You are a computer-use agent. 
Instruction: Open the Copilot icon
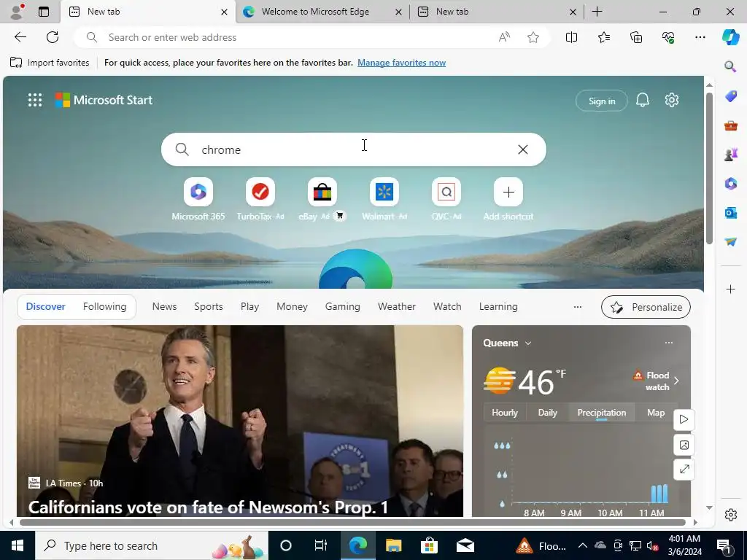coord(730,37)
